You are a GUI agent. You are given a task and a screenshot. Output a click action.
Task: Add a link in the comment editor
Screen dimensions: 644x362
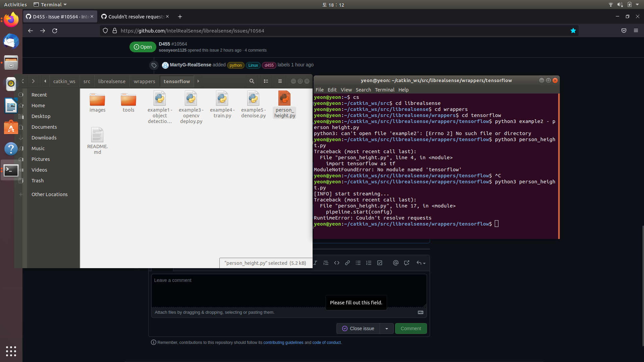347,263
